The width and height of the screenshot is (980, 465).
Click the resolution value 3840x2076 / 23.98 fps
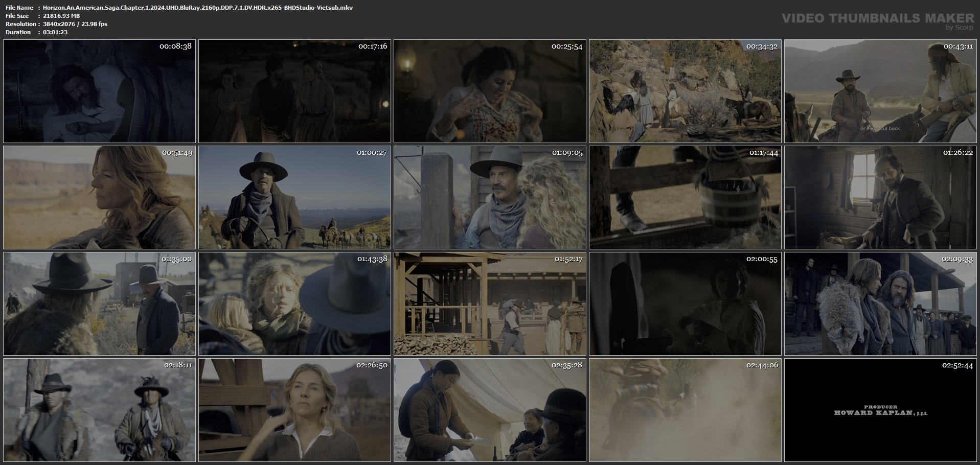point(75,24)
